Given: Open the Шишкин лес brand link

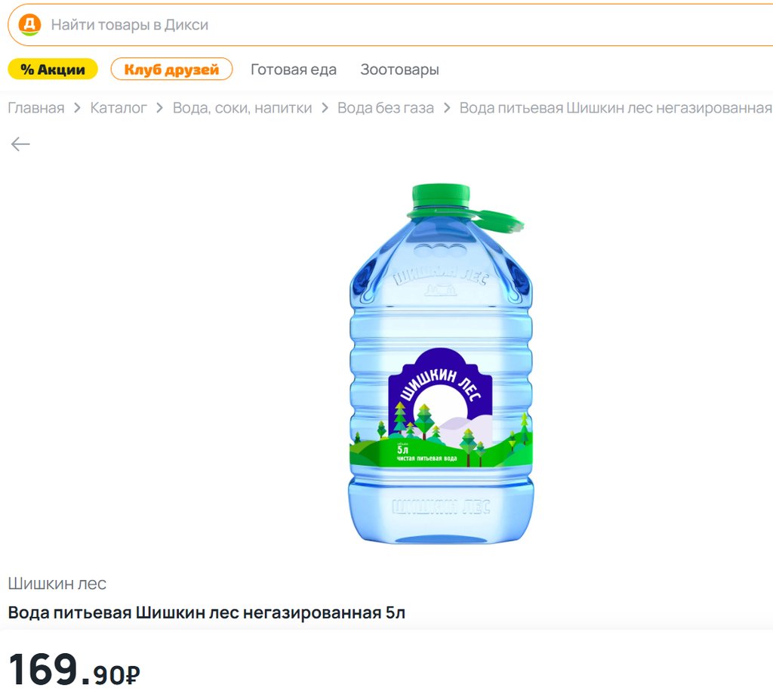Looking at the screenshot, I should click(x=57, y=584).
